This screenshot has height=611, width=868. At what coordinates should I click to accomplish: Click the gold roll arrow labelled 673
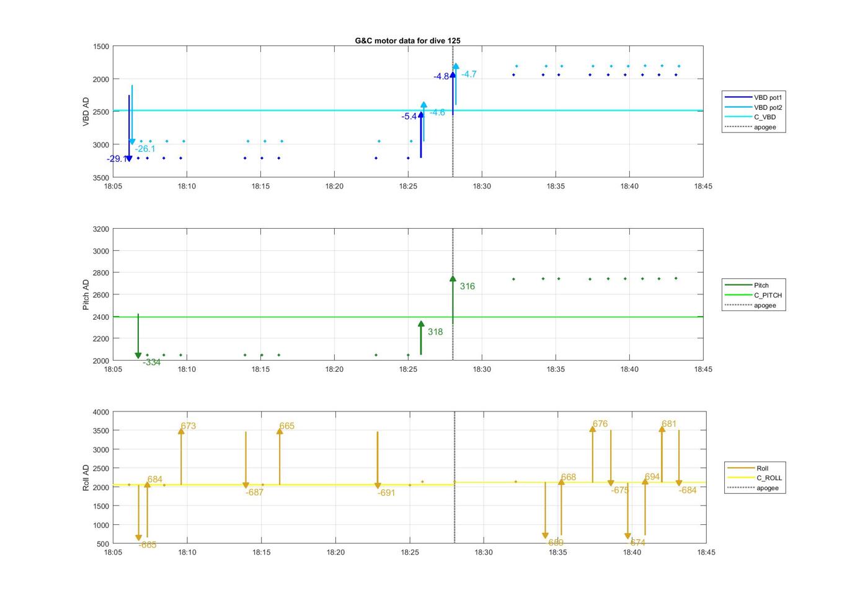[181, 456]
